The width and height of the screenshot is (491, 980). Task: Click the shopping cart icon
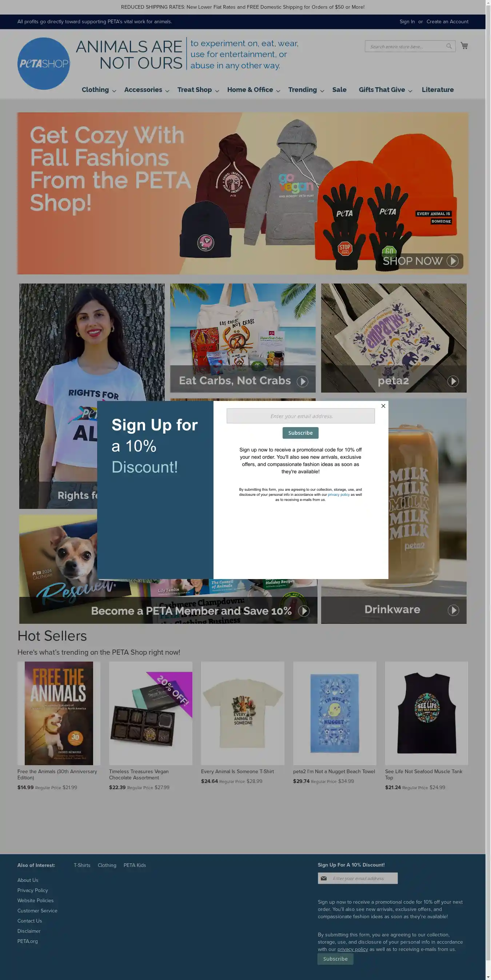(x=464, y=46)
